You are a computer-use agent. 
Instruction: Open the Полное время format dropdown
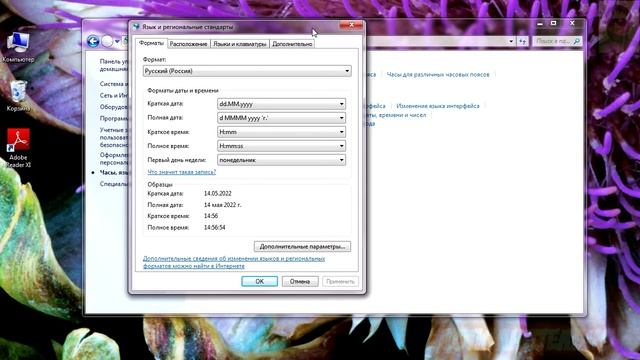pos(281,146)
